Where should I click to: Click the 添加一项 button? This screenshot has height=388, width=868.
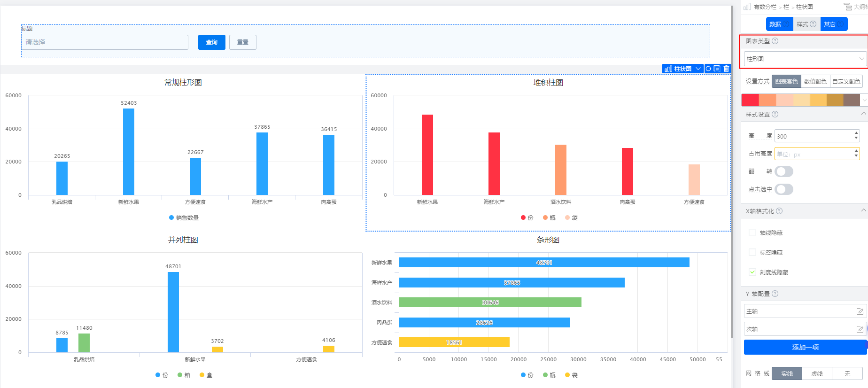point(805,347)
